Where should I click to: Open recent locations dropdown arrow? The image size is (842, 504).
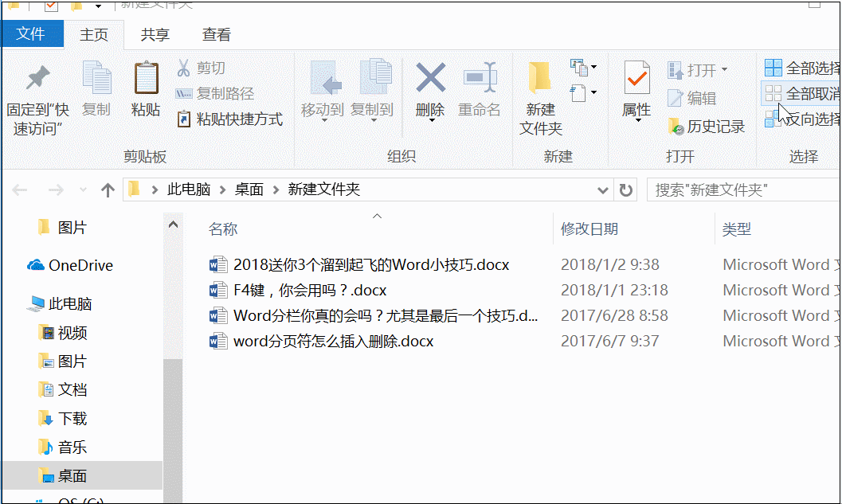coord(83,190)
